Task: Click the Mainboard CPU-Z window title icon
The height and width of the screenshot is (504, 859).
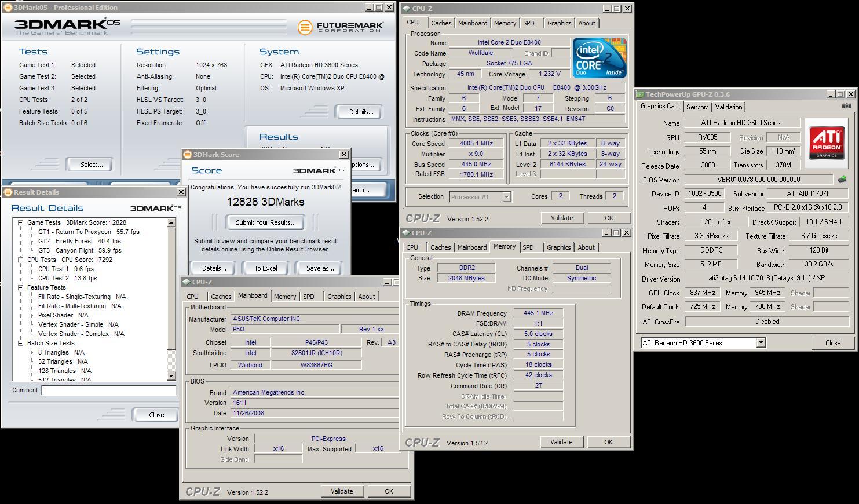Action: click(187, 282)
